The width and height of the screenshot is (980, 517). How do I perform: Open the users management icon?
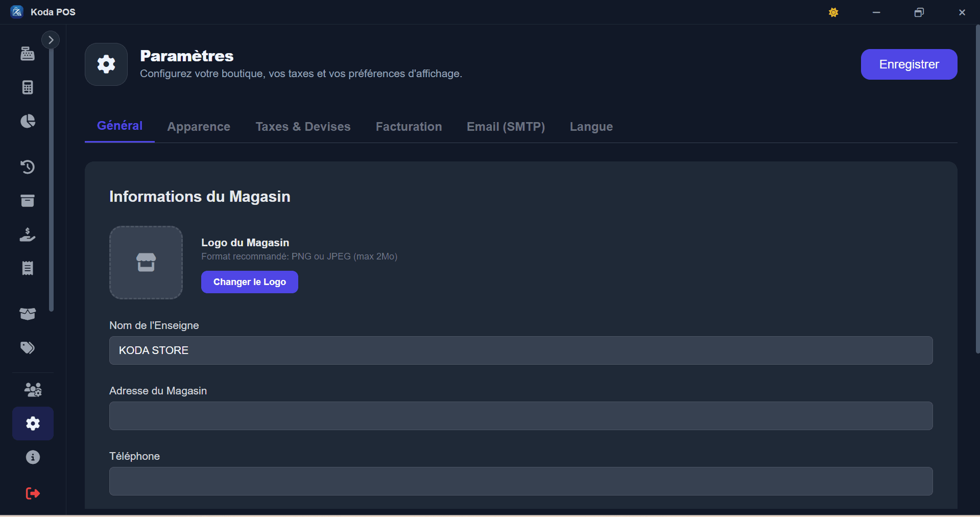coord(33,390)
